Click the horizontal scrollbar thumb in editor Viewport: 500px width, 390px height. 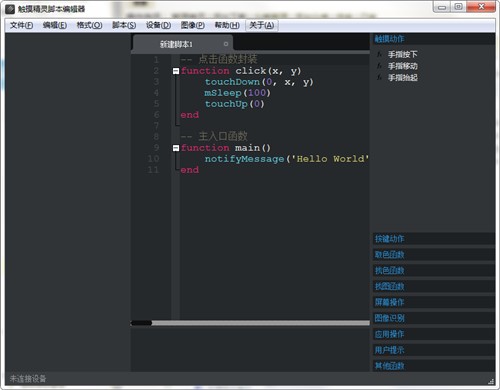coord(142,323)
